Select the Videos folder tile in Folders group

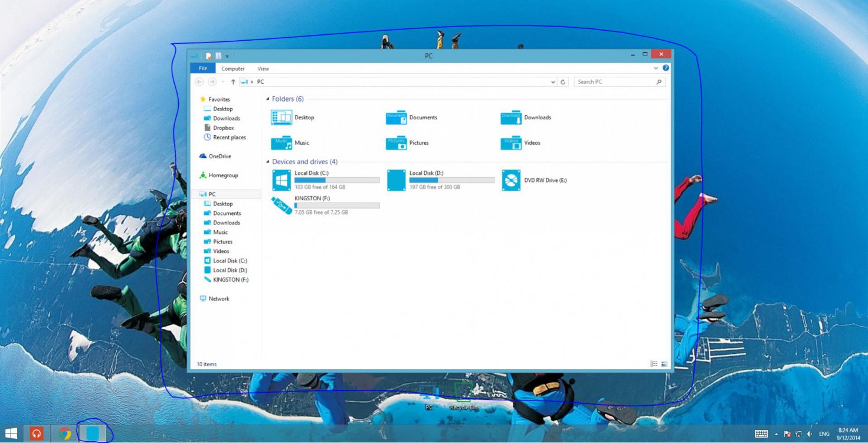click(x=520, y=143)
